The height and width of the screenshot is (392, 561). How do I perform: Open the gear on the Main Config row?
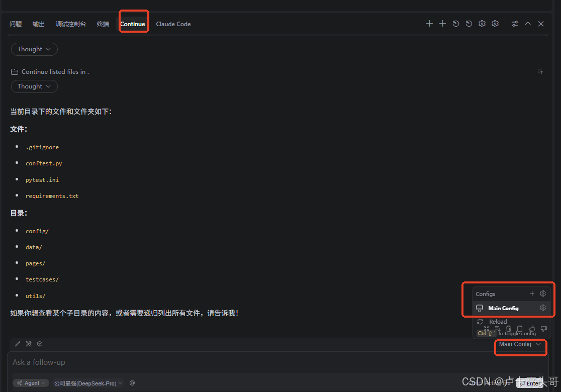tap(543, 308)
